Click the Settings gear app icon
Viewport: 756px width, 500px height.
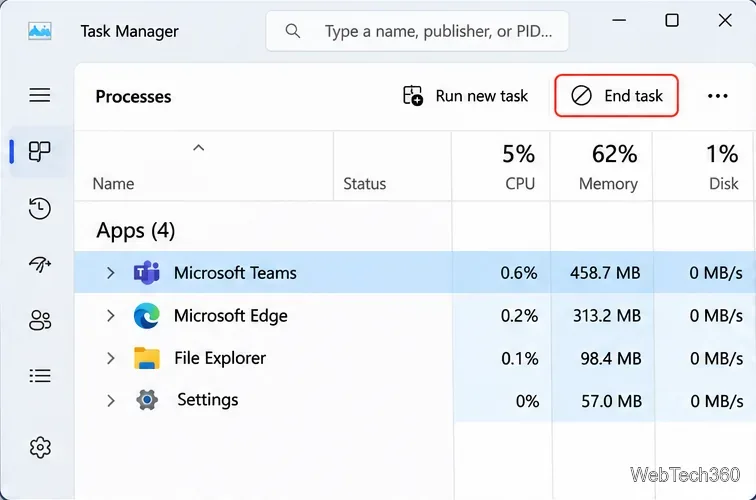pyautogui.click(x=147, y=400)
